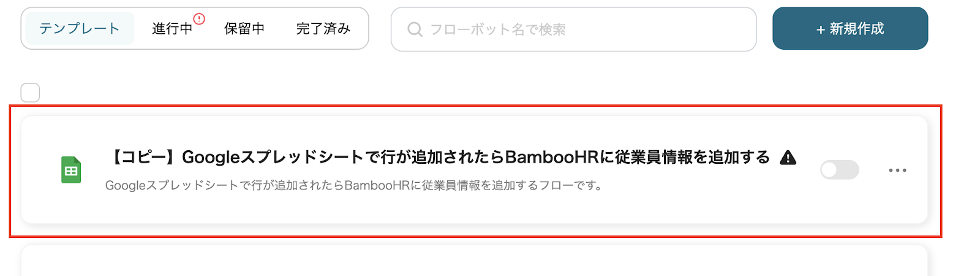This screenshot has width=980, height=276.
Task: Click the red alert badge on 進行中
Action: 199,19
